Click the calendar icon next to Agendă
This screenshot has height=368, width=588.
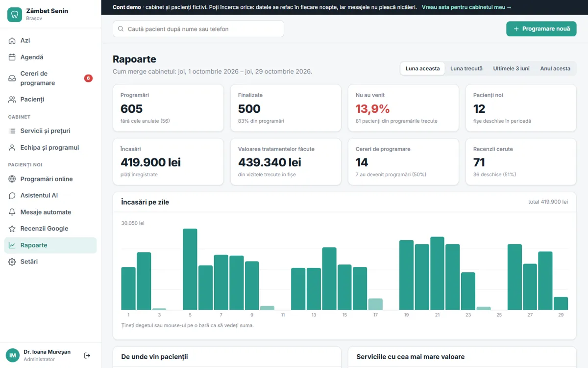tap(12, 57)
